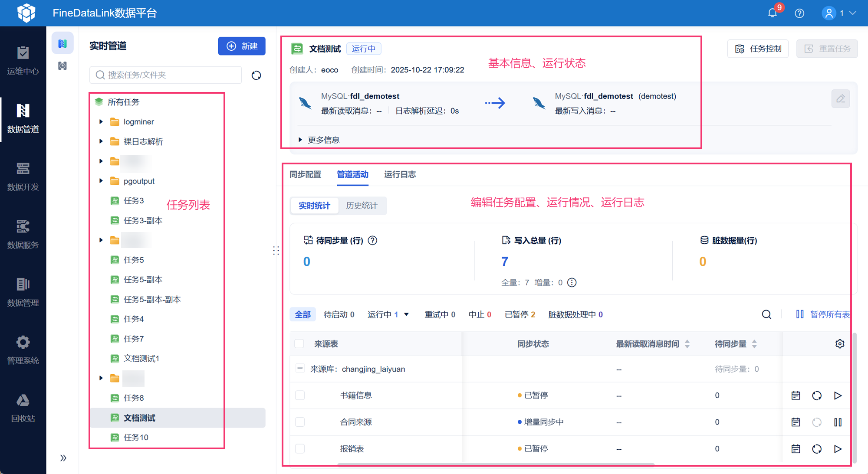Filter tables by 待启动
Viewport: 868px width, 474px height.
[339, 314]
